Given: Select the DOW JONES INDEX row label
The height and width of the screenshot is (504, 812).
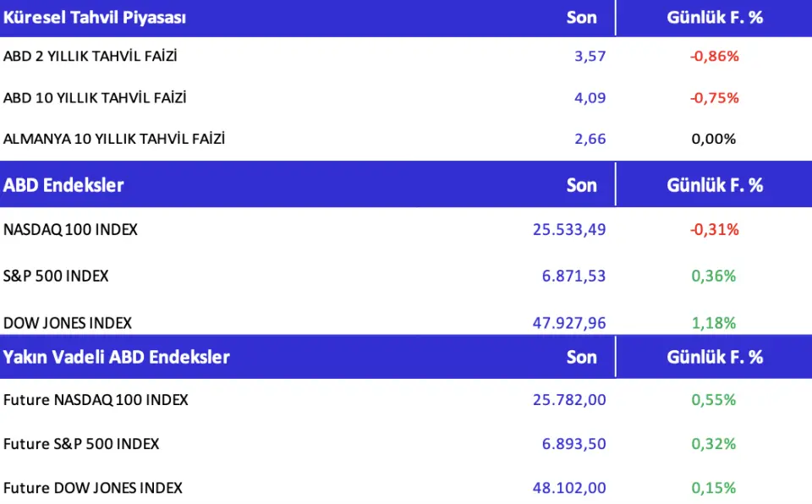Looking at the screenshot, I should tap(68, 322).
